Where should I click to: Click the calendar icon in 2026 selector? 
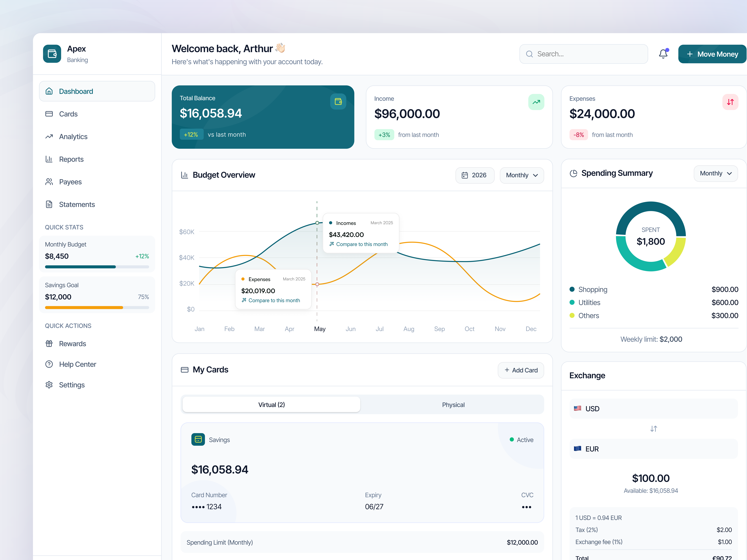point(465,175)
